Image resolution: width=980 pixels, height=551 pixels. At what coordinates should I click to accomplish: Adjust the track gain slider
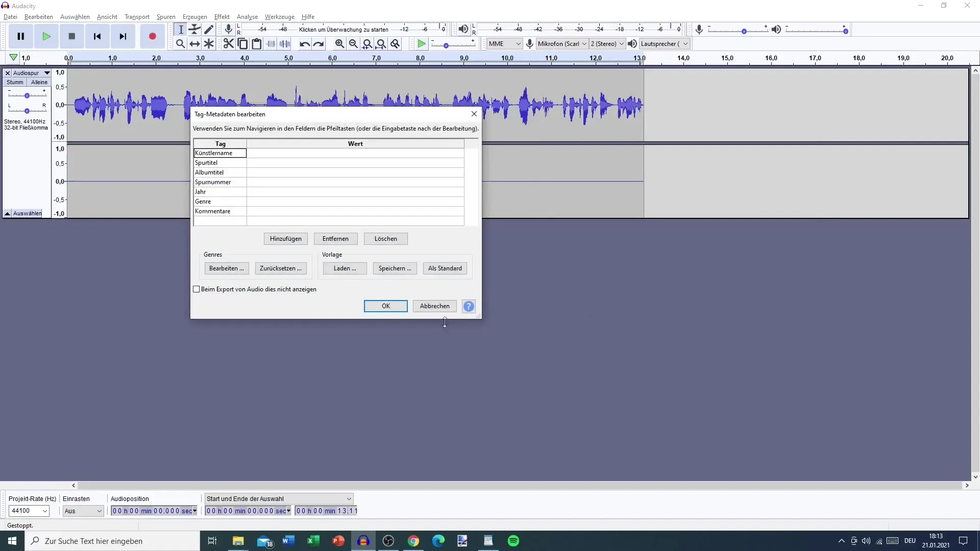coord(27,95)
